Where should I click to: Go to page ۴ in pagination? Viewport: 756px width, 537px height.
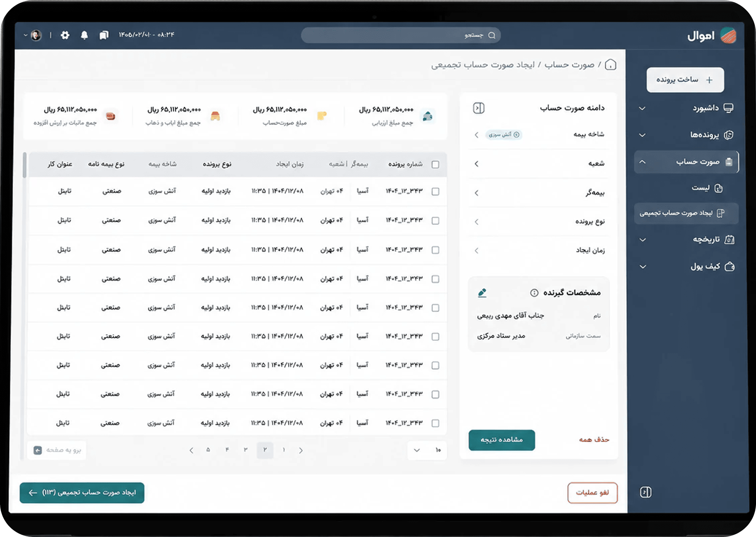(227, 450)
